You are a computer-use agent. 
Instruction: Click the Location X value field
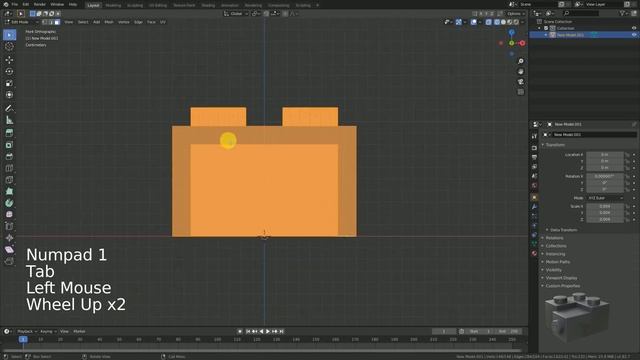click(x=604, y=155)
